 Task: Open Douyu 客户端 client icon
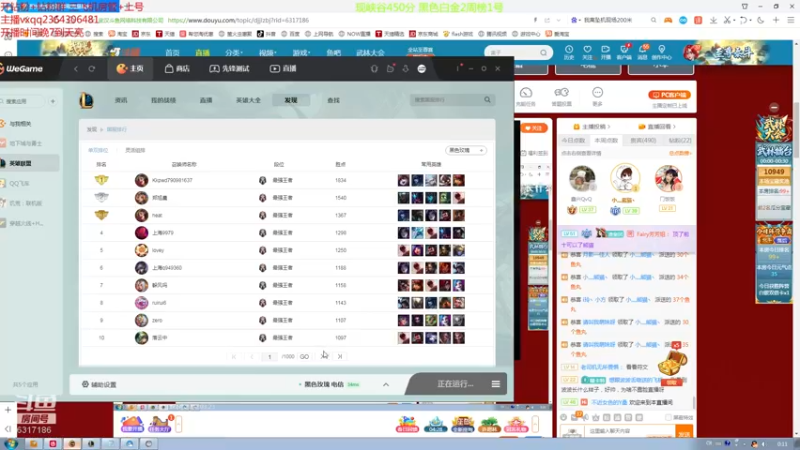(x=624, y=52)
